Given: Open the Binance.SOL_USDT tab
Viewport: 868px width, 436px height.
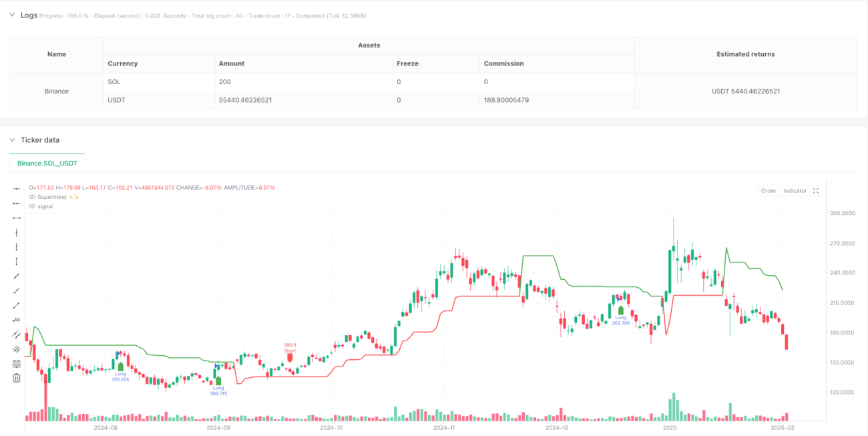Looking at the screenshot, I should pos(47,163).
